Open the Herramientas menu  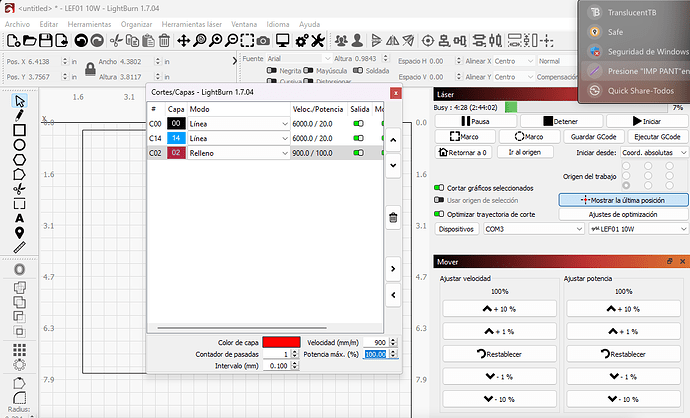tap(89, 24)
